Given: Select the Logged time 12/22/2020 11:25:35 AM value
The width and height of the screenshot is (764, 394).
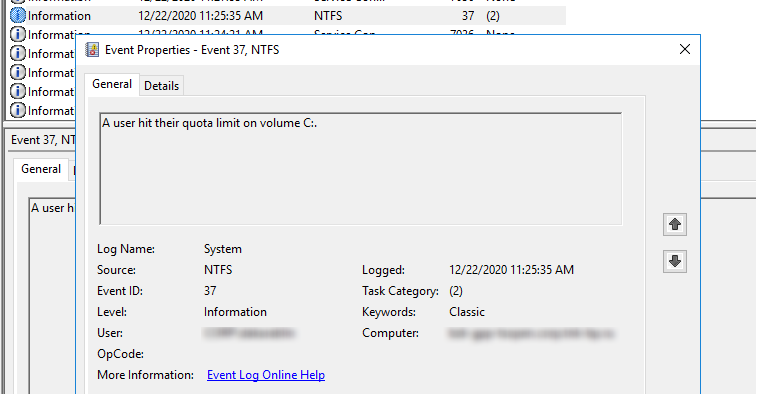Looking at the screenshot, I should point(511,270).
